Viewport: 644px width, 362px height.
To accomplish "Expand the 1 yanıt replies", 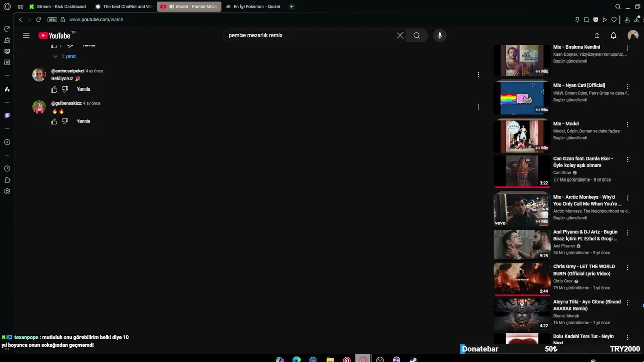I will [x=64, y=56].
